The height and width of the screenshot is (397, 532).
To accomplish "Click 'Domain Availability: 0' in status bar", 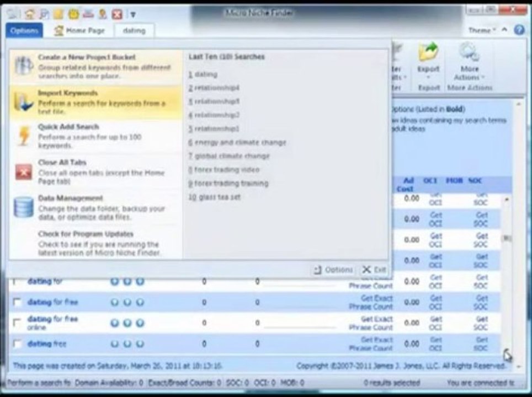I will (109, 383).
